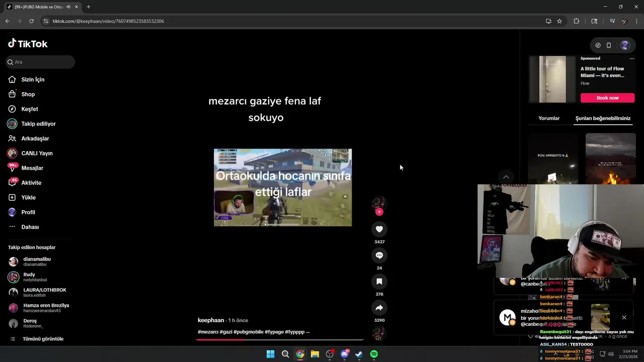
Task: Switch to Yorumlar tab
Action: click(x=549, y=118)
